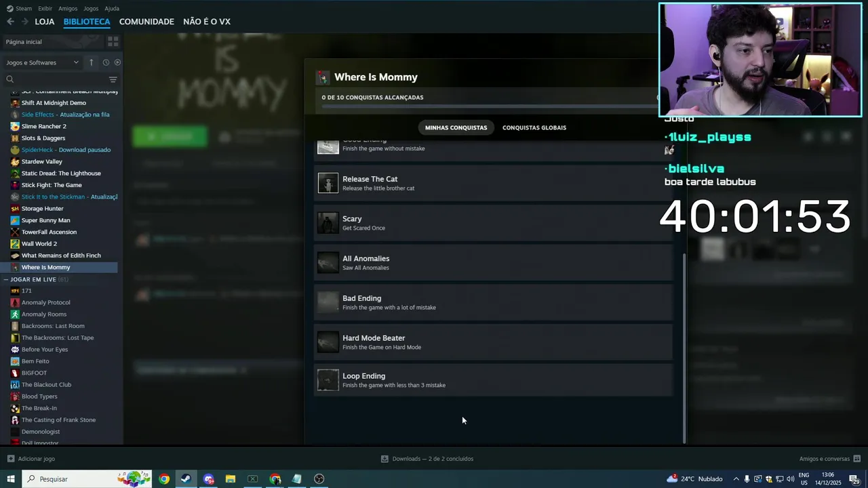868x488 pixels.
Task: Click the Blood Typers game icon
Action: 15,396
